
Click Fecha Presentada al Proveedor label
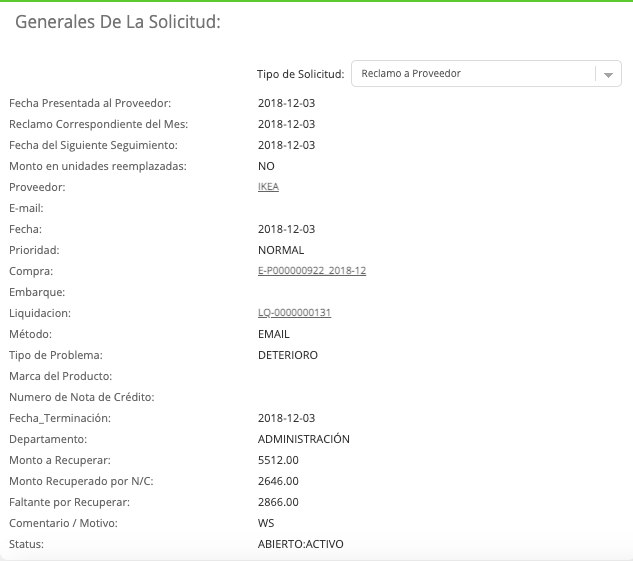click(x=90, y=103)
